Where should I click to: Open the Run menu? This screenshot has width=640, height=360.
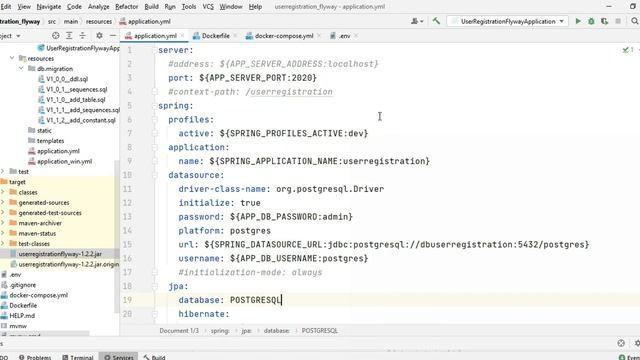[170, 7]
